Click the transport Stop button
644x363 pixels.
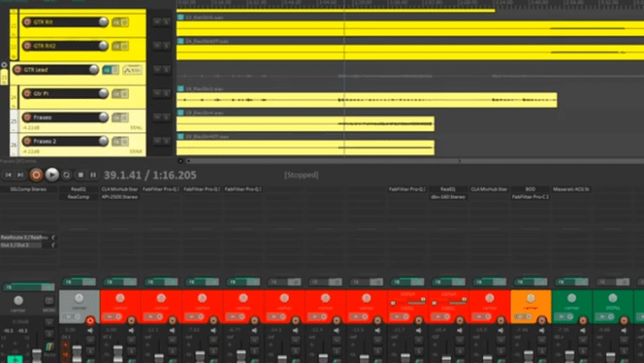click(81, 175)
